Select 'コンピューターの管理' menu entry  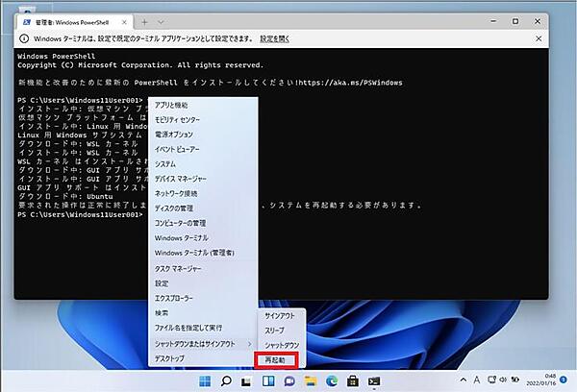pos(203,223)
